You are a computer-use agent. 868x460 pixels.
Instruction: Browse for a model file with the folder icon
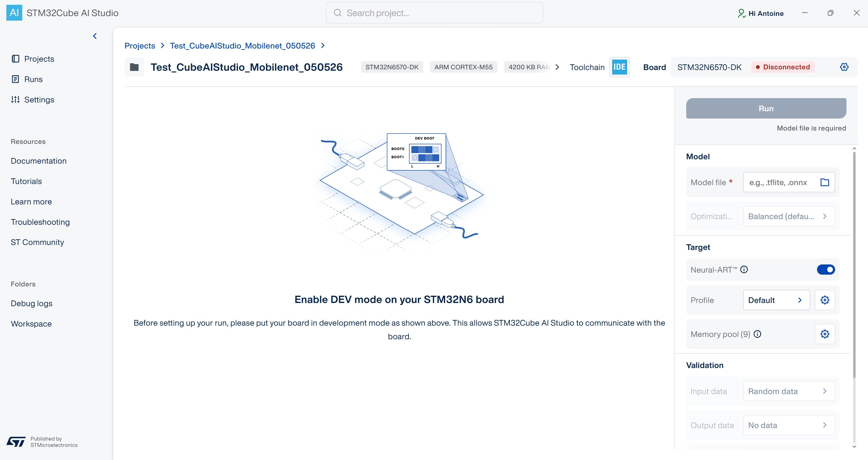click(824, 182)
